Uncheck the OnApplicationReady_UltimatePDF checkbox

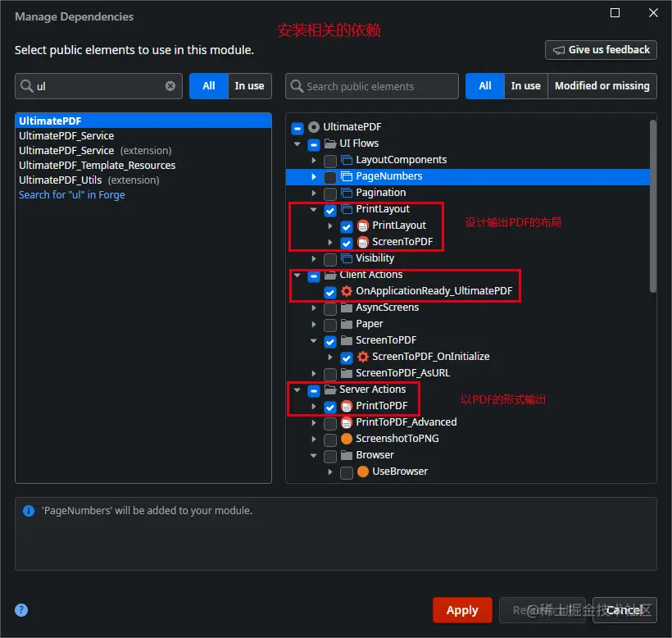coord(330,292)
